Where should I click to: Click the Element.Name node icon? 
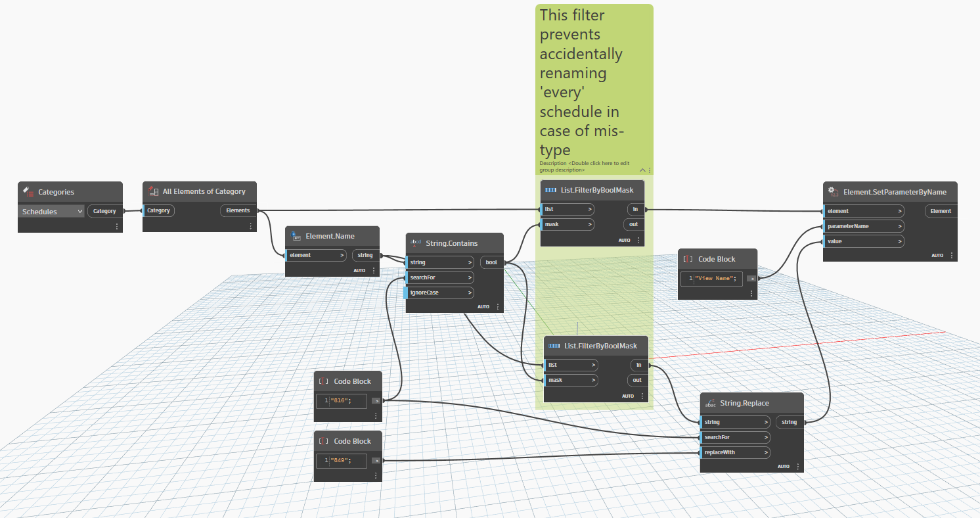pos(295,235)
